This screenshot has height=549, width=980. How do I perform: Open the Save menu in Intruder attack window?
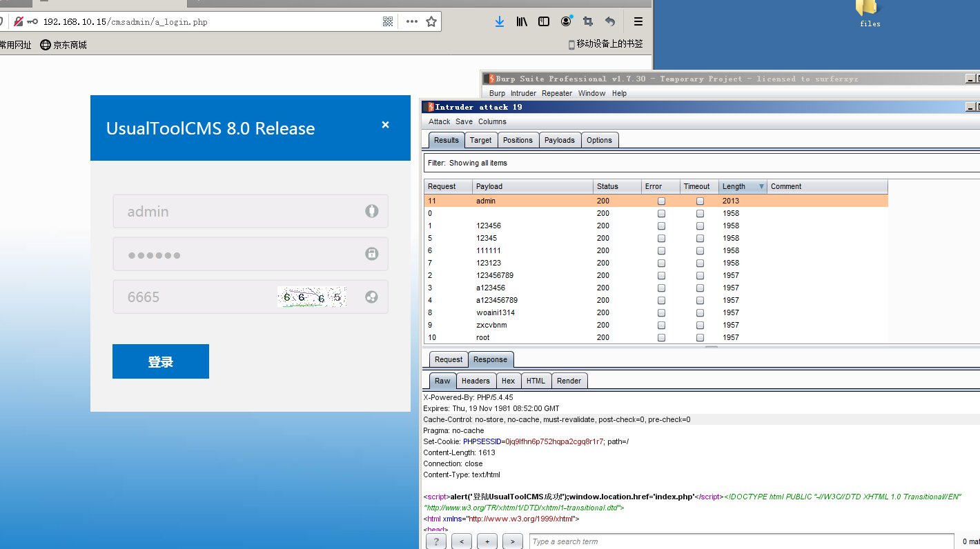click(x=464, y=121)
